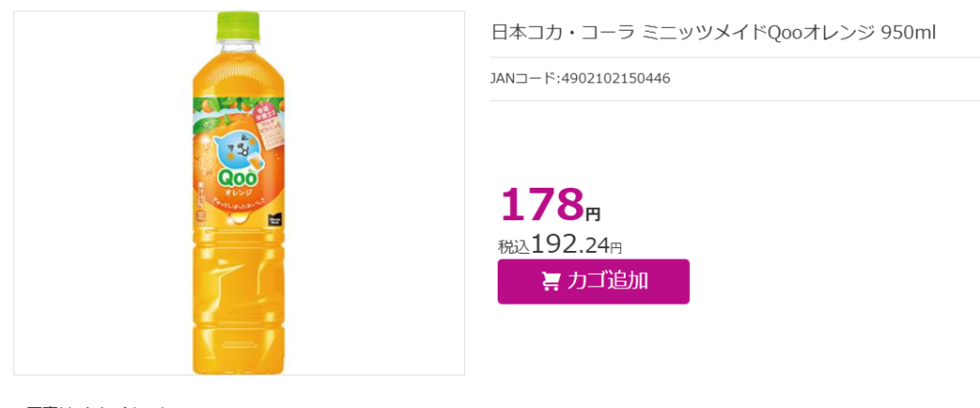Screen dimensions: 980x408
Task: Add the item with the カゴ追加 button
Action: coord(593,282)
